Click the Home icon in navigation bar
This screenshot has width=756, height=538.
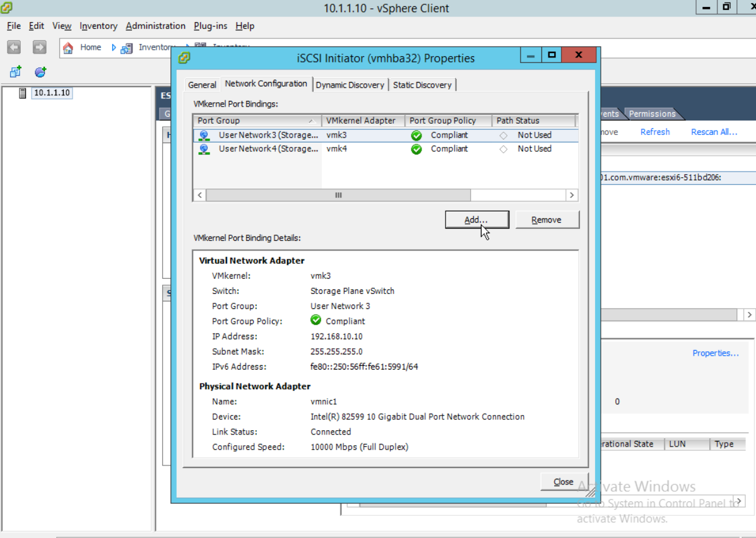[68, 47]
